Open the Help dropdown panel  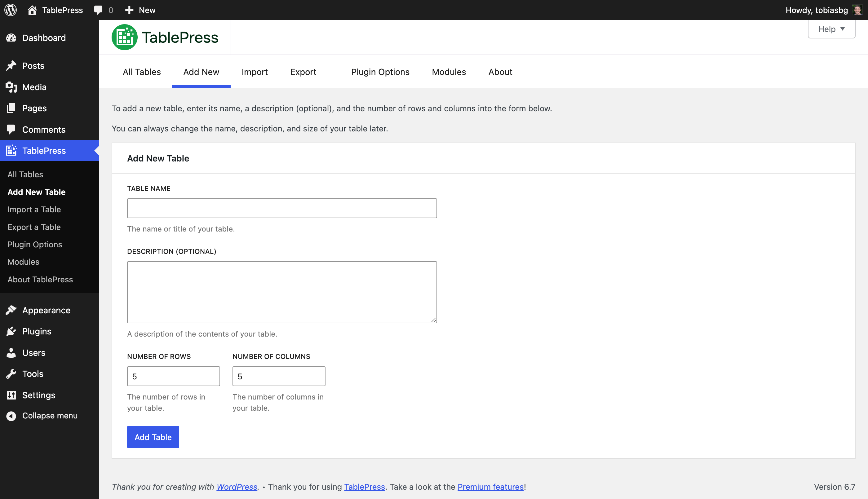click(831, 29)
